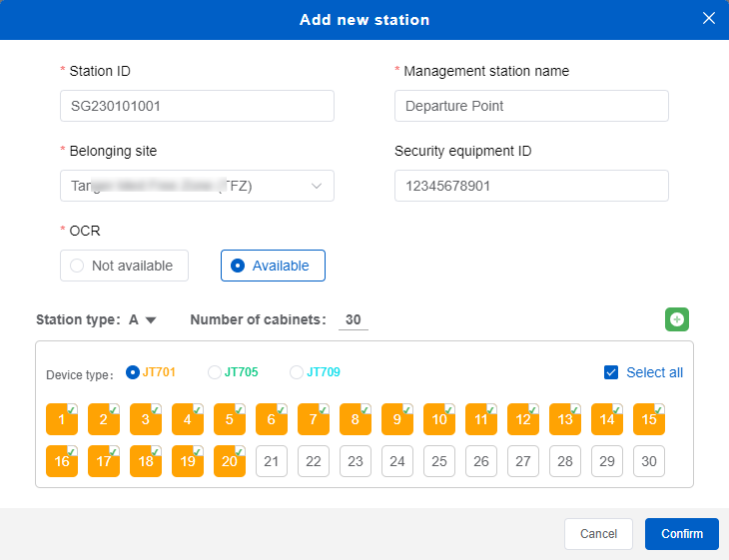Select unassigned cabinet 26
The height and width of the screenshot is (560, 729).
(481, 461)
